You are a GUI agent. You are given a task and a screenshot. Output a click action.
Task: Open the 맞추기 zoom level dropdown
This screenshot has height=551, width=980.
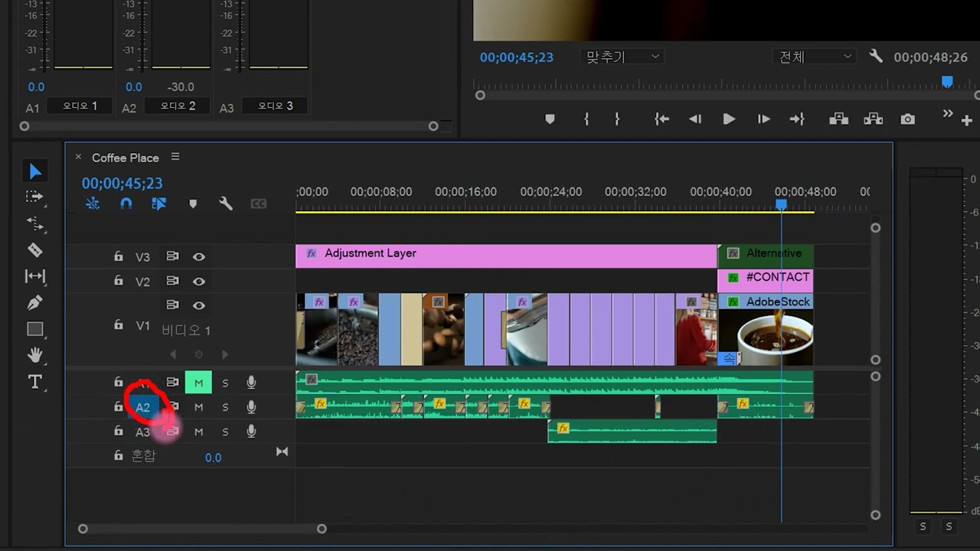[x=622, y=57]
